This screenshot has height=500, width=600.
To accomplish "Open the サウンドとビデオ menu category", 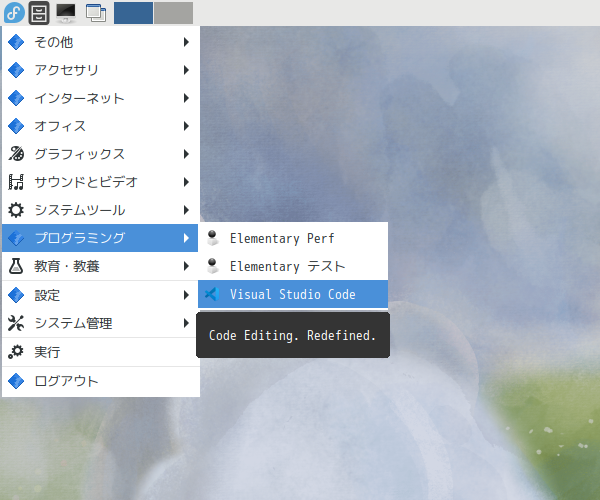I will pos(101,182).
